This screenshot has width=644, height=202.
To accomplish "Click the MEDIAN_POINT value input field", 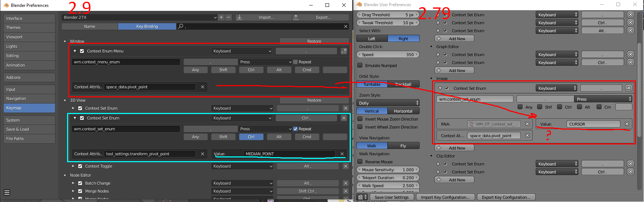I will click(289, 154).
